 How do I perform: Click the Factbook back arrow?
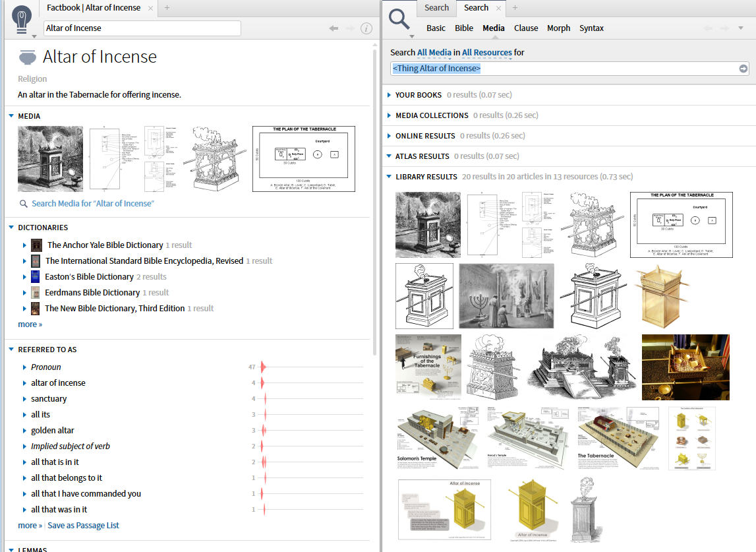334,28
